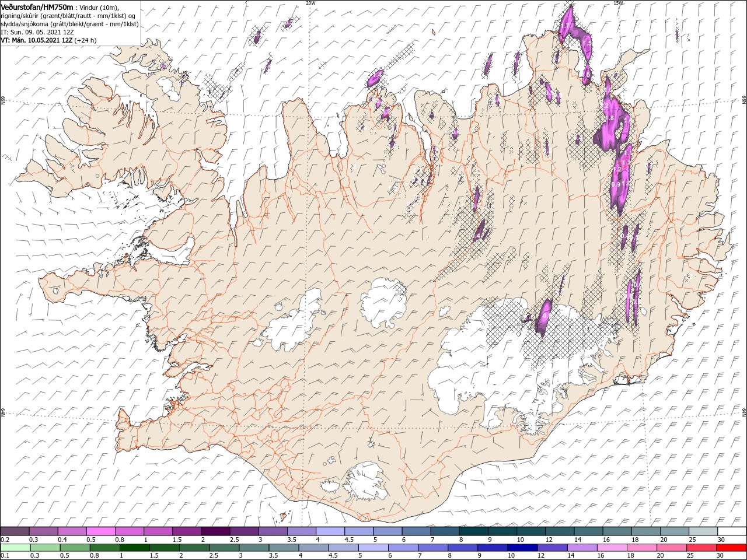Choose the deep blue rain swatch labeled 10
This screenshot has height=560, width=747.
[522, 548]
